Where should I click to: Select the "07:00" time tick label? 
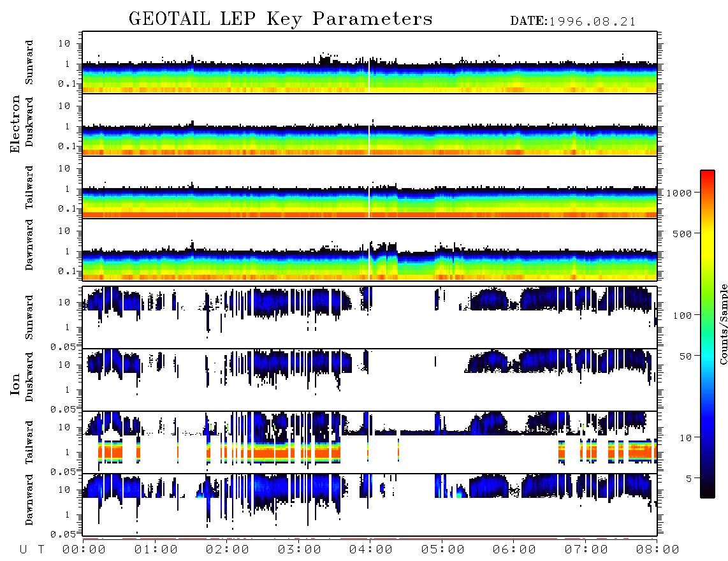point(586,550)
